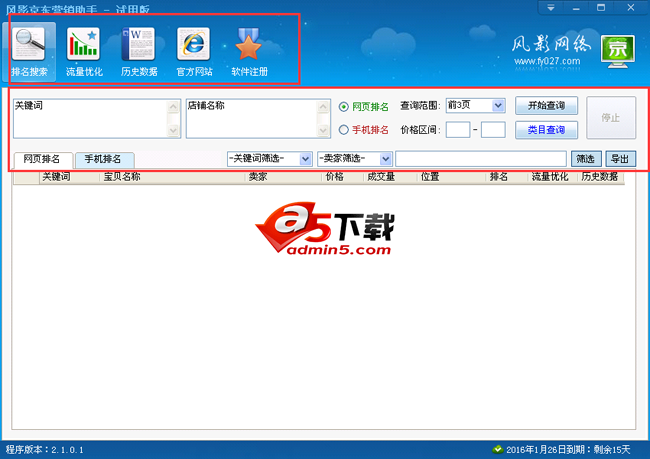The width and height of the screenshot is (650, 459).
Task: Click the 程序版本 2.1.0.1 status text
Action: 45,449
